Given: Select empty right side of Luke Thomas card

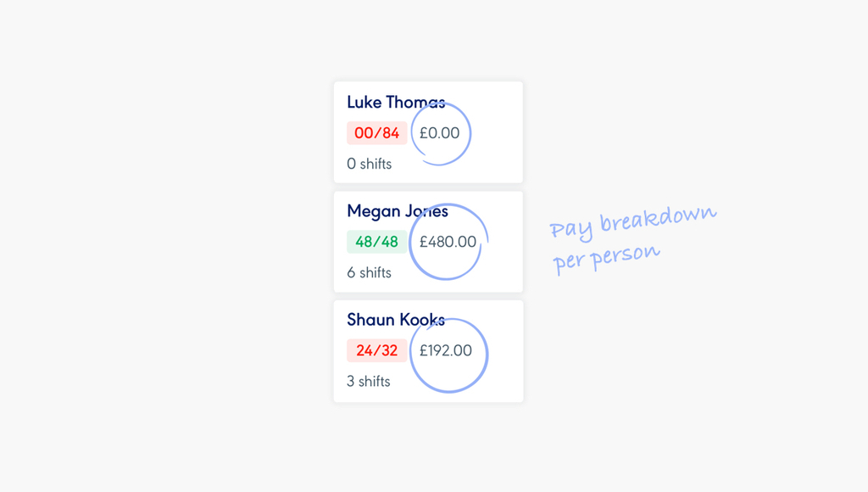Looking at the screenshot, I should click(x=497, y=132).
